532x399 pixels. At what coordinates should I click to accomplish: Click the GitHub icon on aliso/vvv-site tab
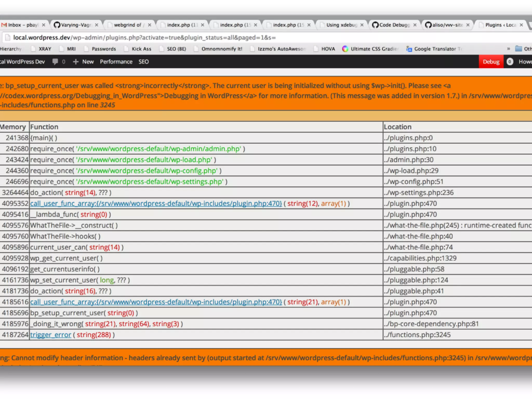[428, 25]
